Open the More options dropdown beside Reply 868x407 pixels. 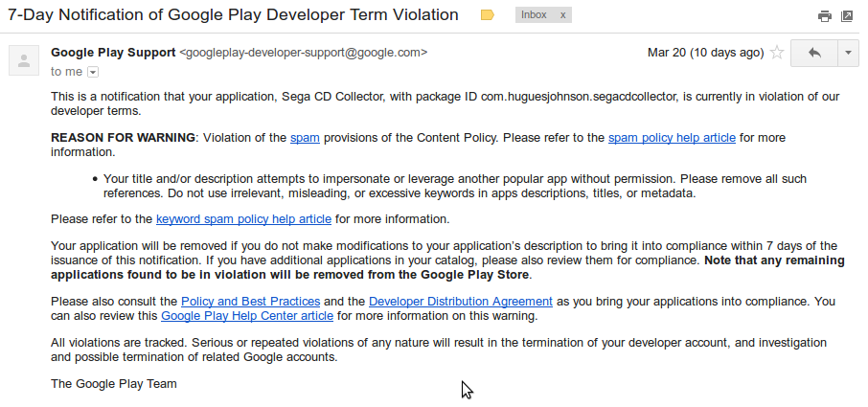848,53
